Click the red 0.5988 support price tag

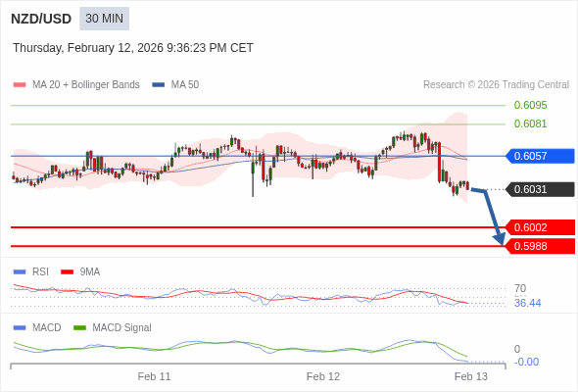(x=540, y=246)
